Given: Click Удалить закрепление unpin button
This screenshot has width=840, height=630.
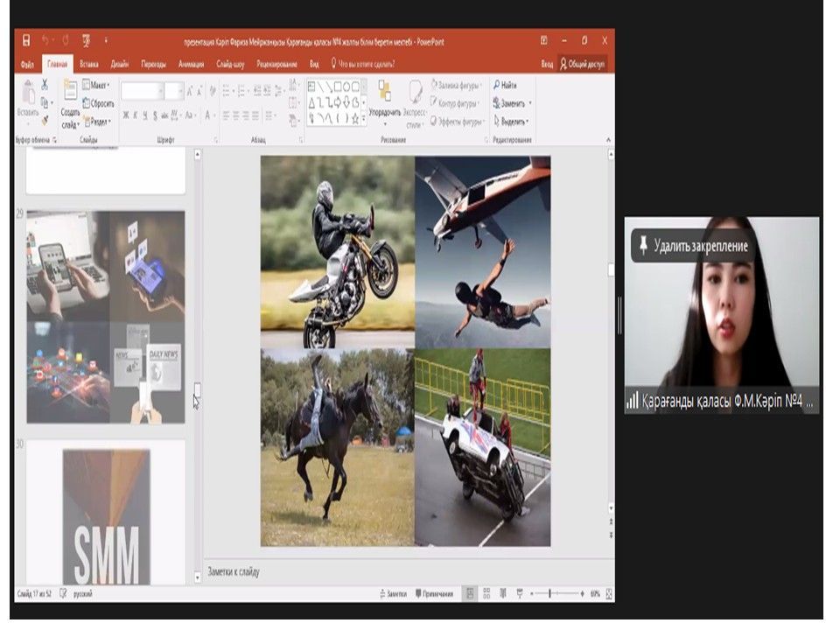Looking at the screenshot, I should click(x=693, y=247).
